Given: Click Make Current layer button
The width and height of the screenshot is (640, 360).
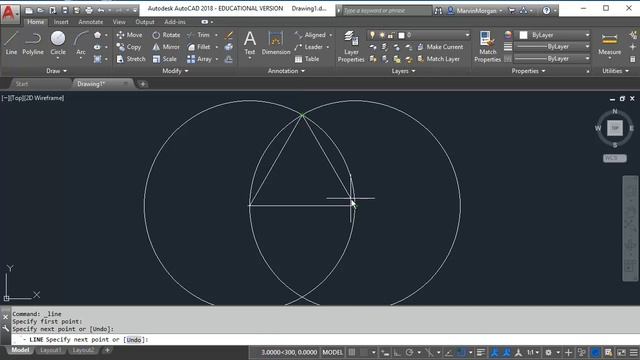Looking at the screenshot, I should click(x=440, y=47).
